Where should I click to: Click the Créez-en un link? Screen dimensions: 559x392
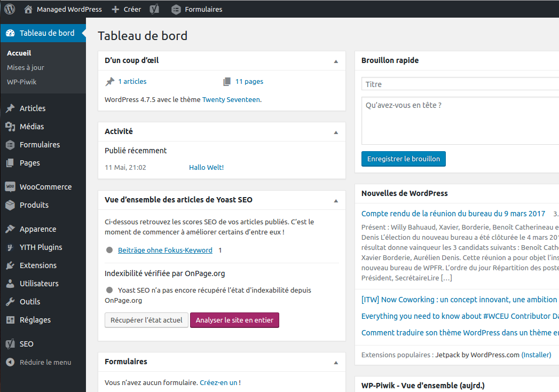pos(218,383)
